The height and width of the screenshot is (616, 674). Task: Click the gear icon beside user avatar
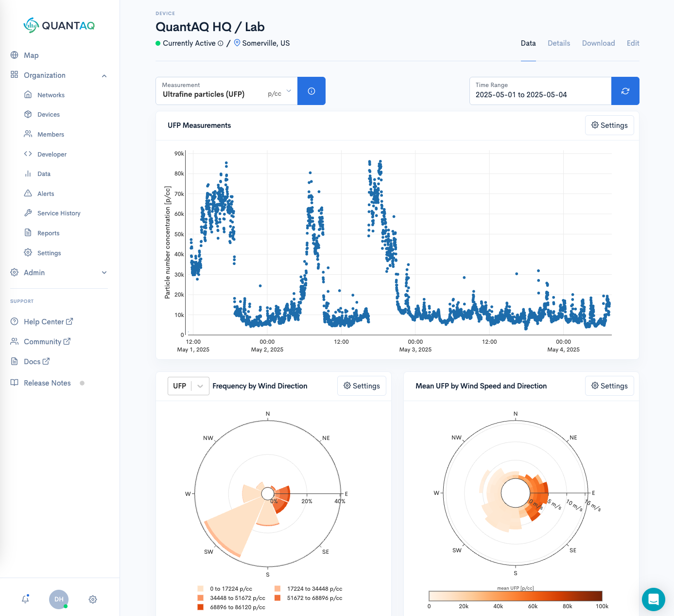click(93, 599)
